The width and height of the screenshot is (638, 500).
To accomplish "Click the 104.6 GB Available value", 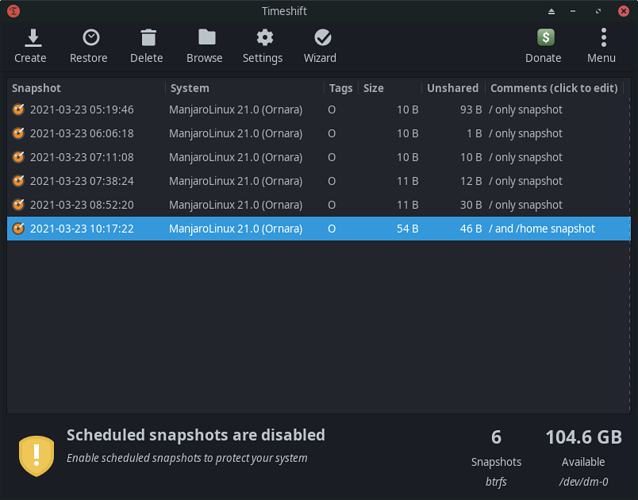I will [x=583, y=438].
